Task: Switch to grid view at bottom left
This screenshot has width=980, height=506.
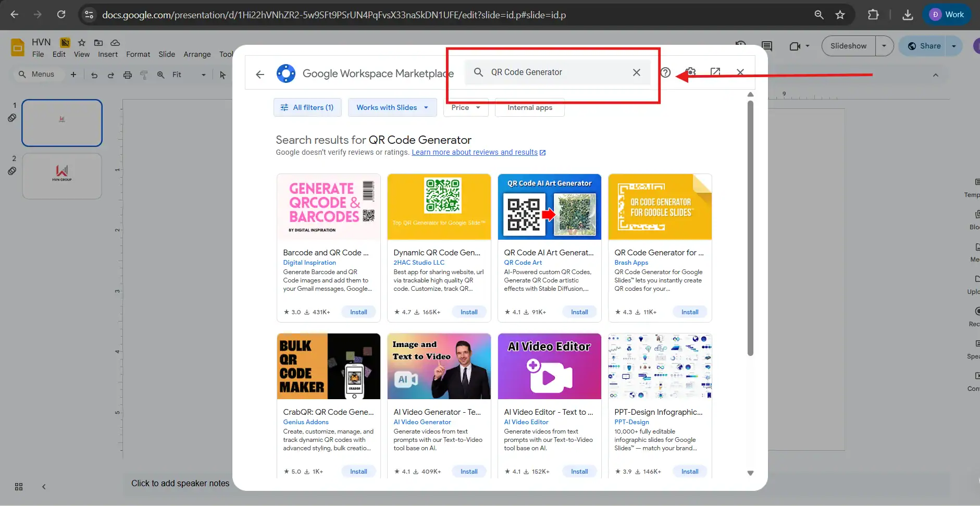Action: pos(19,487)
